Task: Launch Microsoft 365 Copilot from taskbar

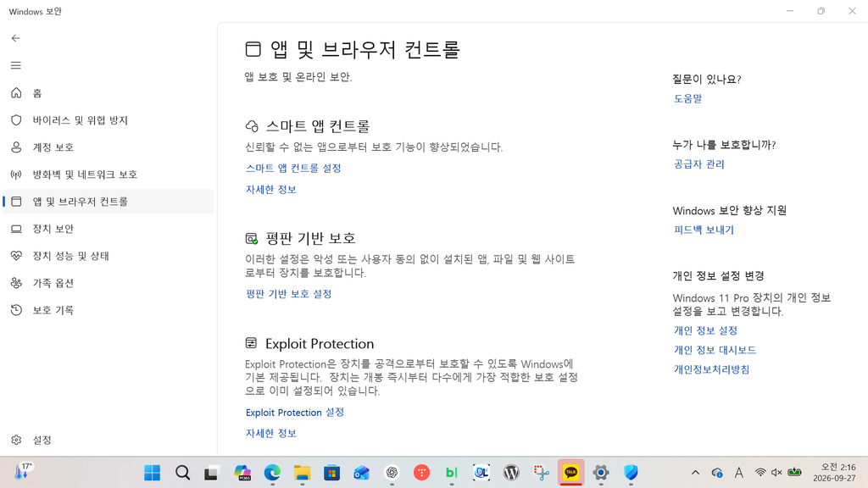Action: click(x=242, y=473)
